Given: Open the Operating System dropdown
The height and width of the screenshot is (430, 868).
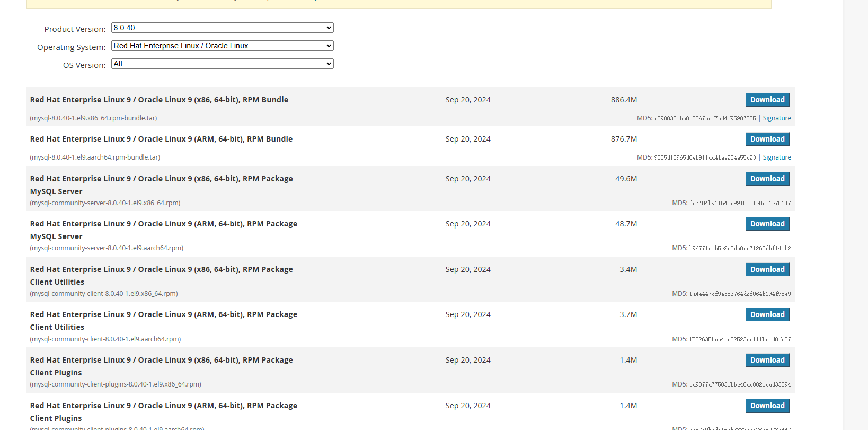Looking at the screenshot, I should click(x=222, y=46).
